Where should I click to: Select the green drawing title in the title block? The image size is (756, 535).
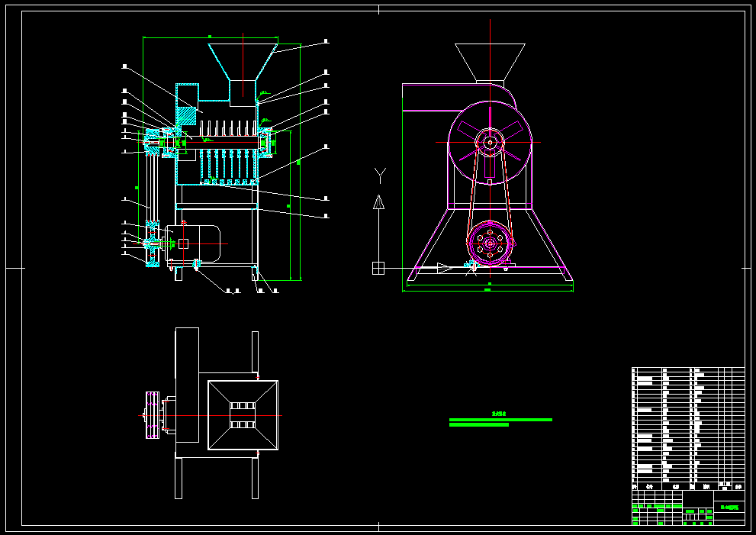[x=729, y=507]
